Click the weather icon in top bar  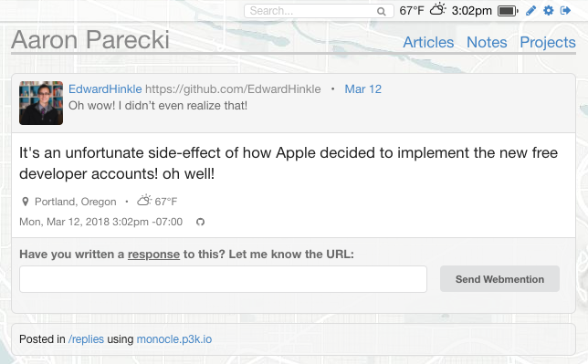tap(437, 10)
